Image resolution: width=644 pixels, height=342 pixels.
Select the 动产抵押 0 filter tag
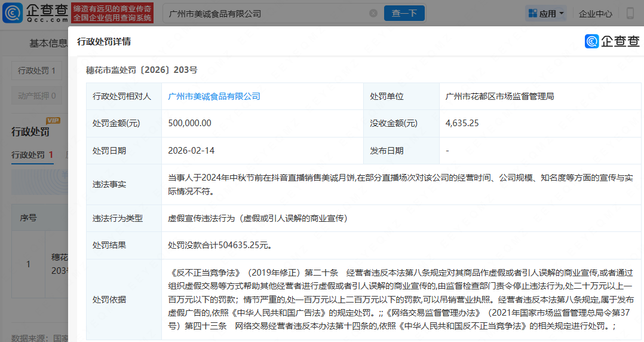(36, 95)
